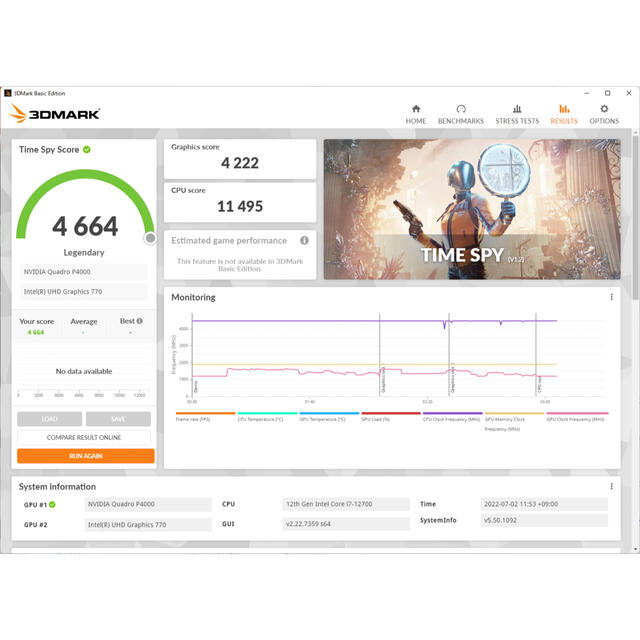Click the gauge indicator knob on score arc
Image resolution: width=640 pixels, height=640 pixels.
point(150,238)
